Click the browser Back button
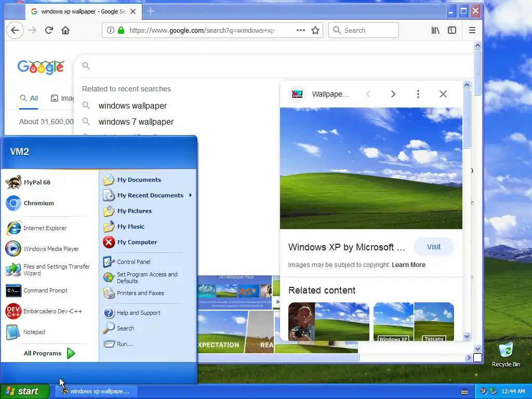 [15, 30]
